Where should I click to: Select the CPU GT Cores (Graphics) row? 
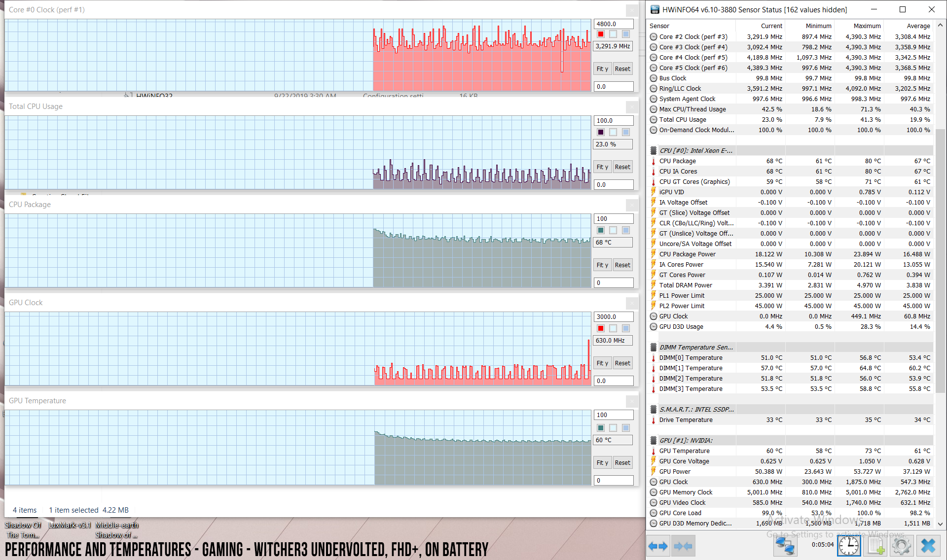click(791, 181)
